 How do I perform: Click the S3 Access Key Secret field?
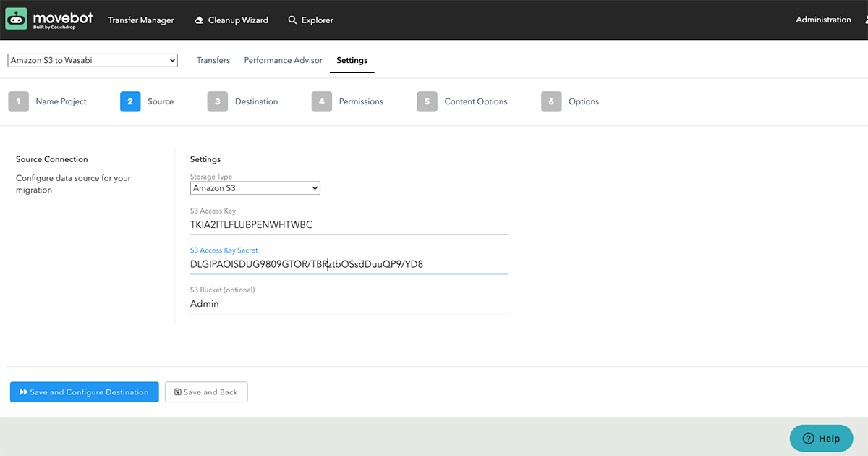coord(349,264)
